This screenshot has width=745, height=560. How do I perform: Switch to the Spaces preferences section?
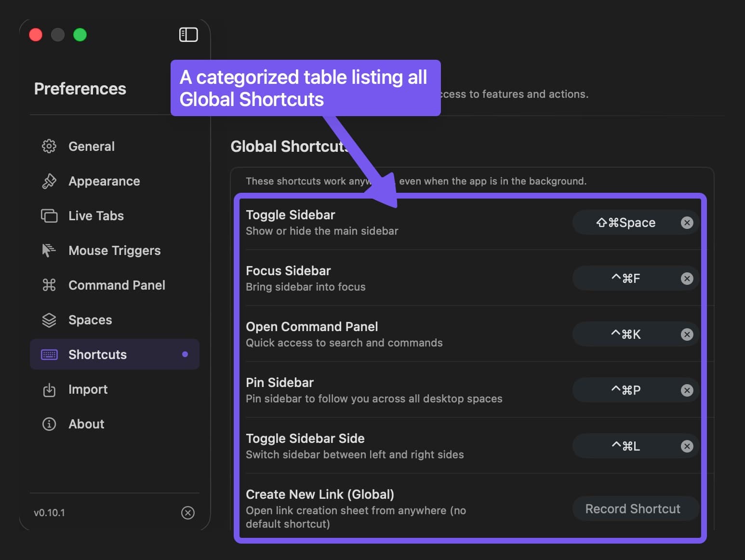(90, 320)
